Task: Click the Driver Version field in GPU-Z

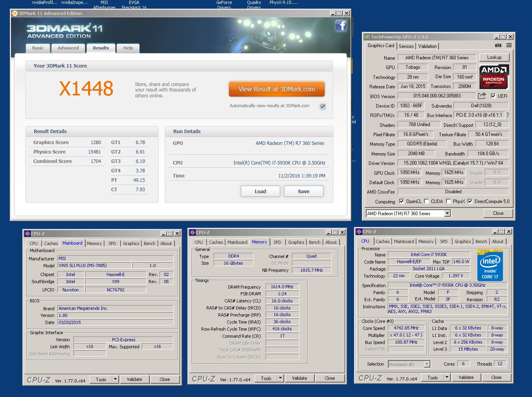Action: (453, 163)
